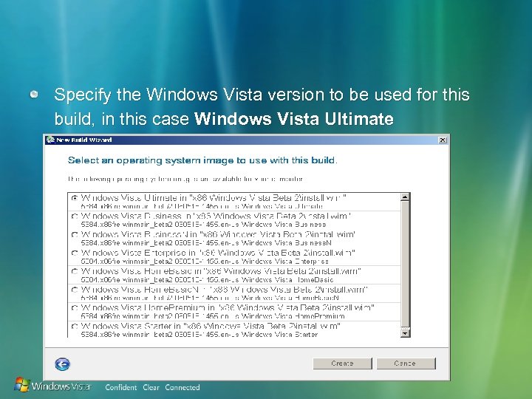The height and width of the screenshot is (399, 532).
Task: Select Windows Vista HomePremium radio button
Action: [75, 307]
